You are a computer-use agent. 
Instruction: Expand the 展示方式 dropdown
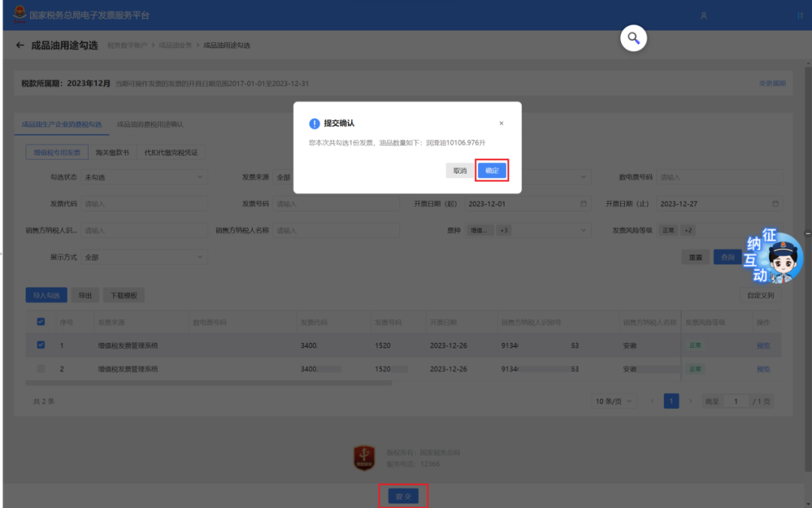[x=144, y=257]
